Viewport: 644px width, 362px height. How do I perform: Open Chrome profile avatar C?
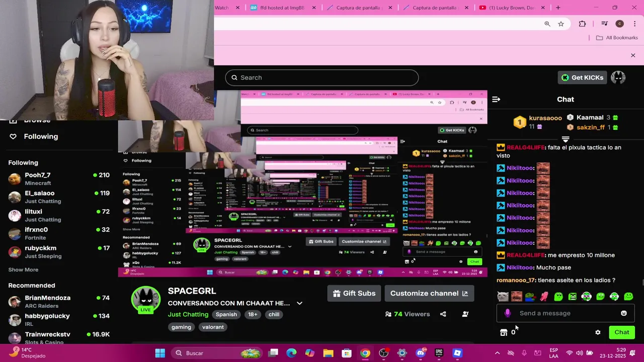[619, 24]
